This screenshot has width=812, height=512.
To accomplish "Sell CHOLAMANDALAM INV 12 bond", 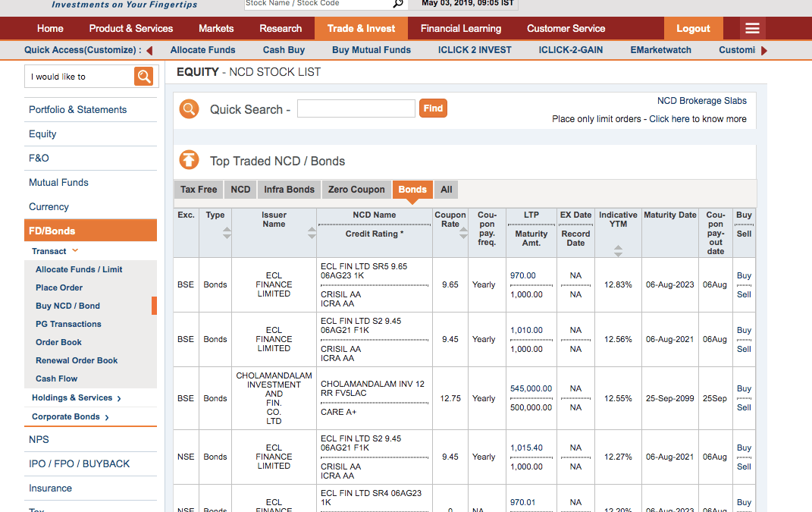I will (744, 407).
